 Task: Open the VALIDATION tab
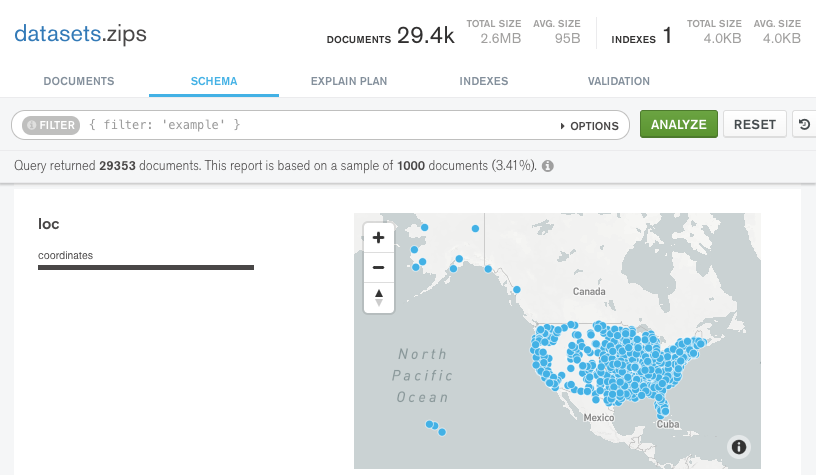pos(619,81)
